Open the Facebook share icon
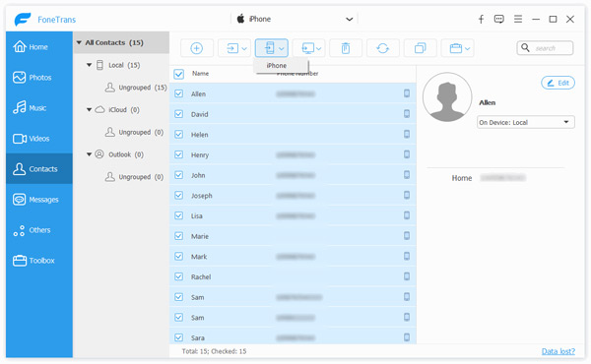This screenshot has height=364, width=591. point(481,20)
